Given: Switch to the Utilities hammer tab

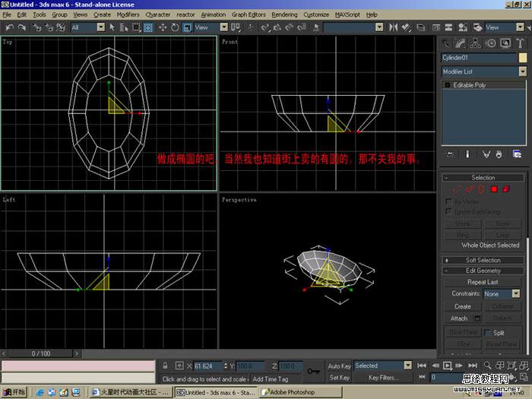Looking at the screenshot, I should coord(520,43).
